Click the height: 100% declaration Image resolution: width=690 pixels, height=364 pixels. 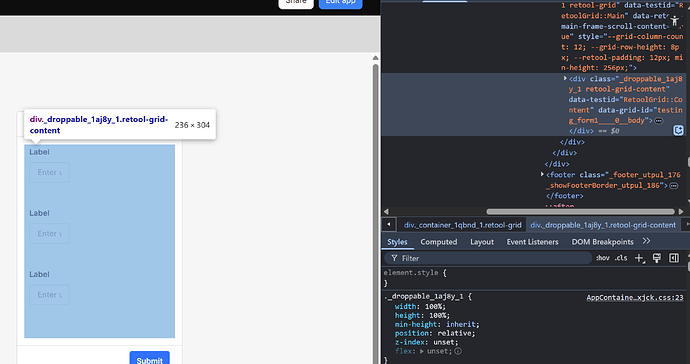coord(422,316)
